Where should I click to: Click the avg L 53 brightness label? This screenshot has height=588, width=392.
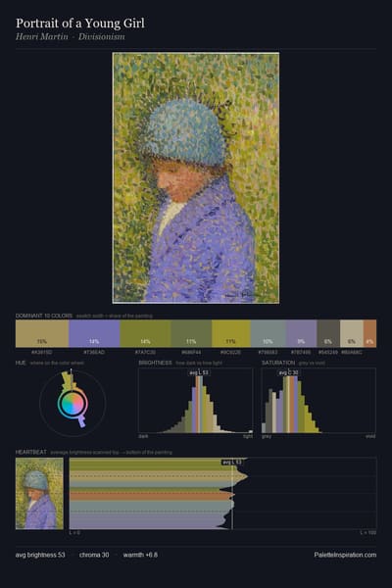pyautogui.click(x=198, y=372)
